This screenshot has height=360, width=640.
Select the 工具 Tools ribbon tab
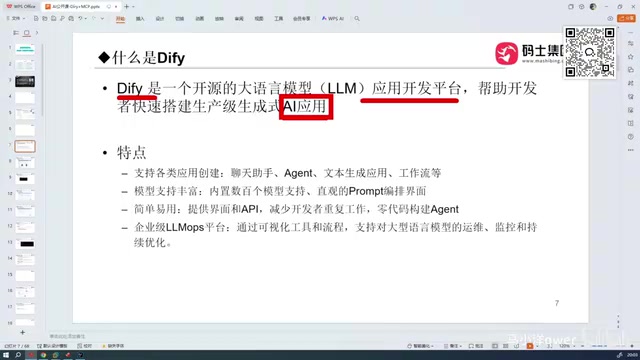[278, 19]
